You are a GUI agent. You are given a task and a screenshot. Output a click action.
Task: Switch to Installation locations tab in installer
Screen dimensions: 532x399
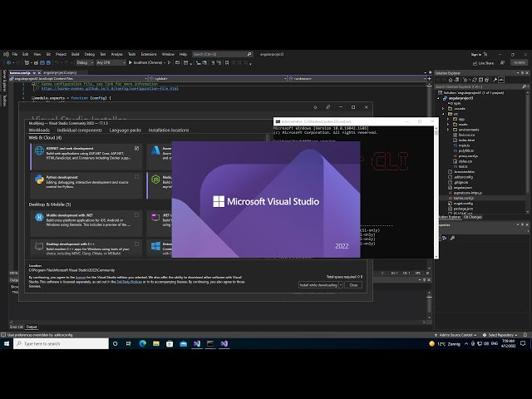[x=169, y=131]
